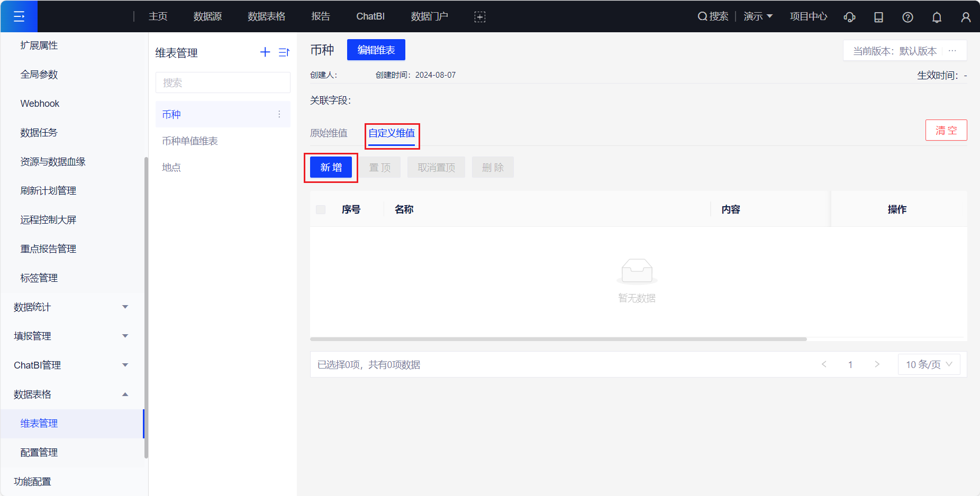Open the user profile icon

pyautogui.click(x=966, y=17)
